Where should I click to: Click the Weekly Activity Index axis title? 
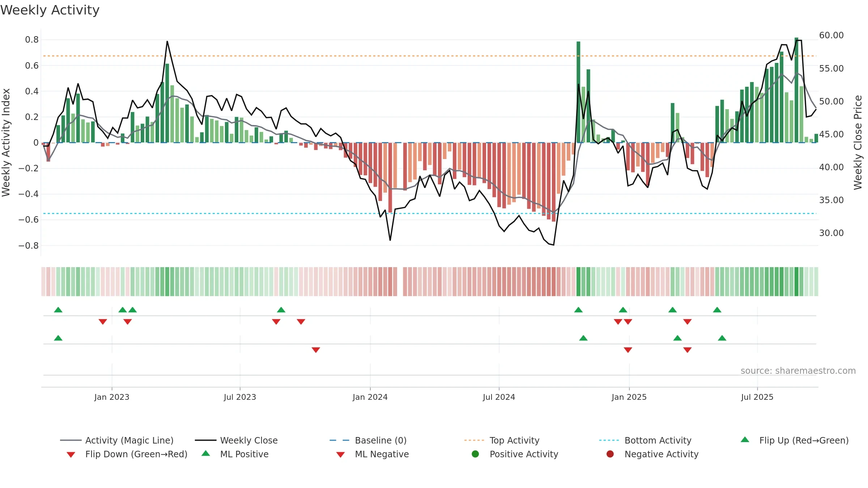coord(6,142)
